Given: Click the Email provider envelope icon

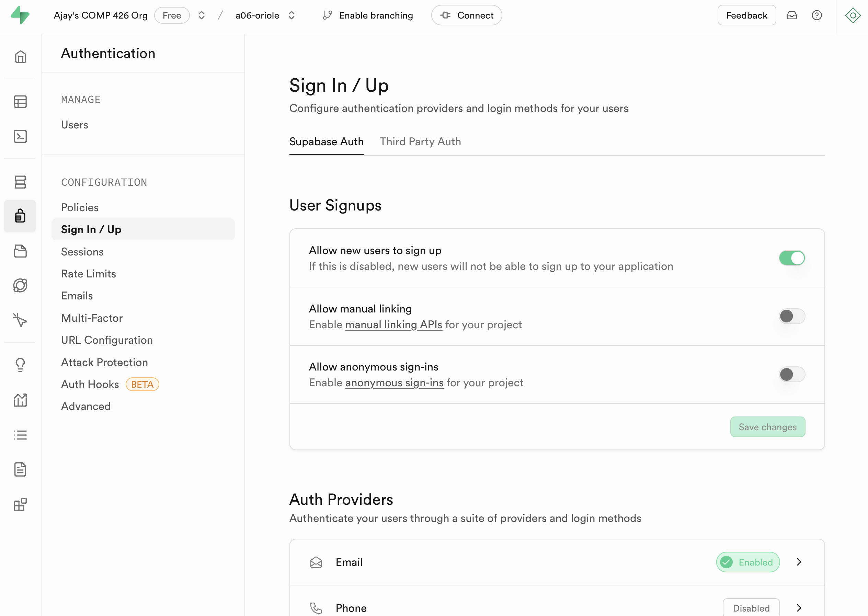Looking at the screenshot, I should pyautogui.click(x=316, y=562).
